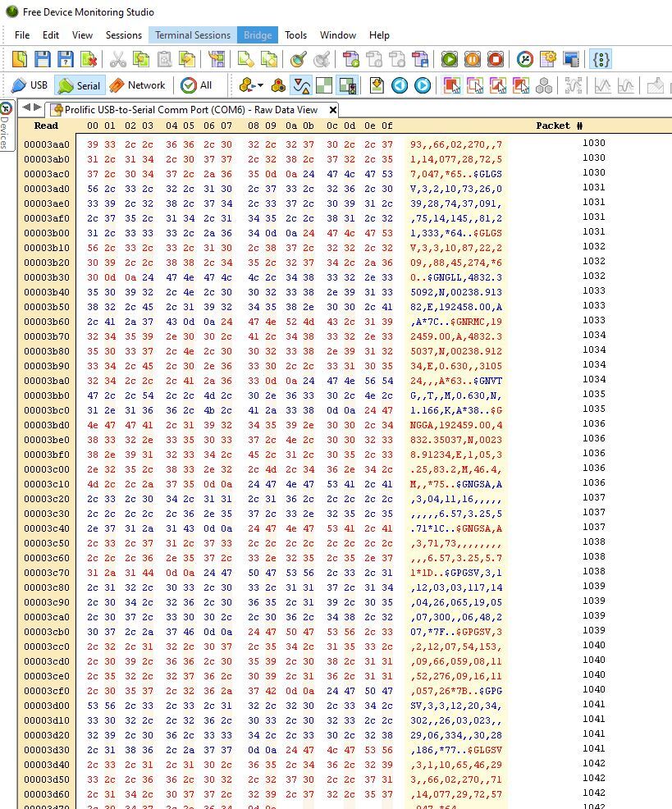Open the Tools menu

point(295,35)
